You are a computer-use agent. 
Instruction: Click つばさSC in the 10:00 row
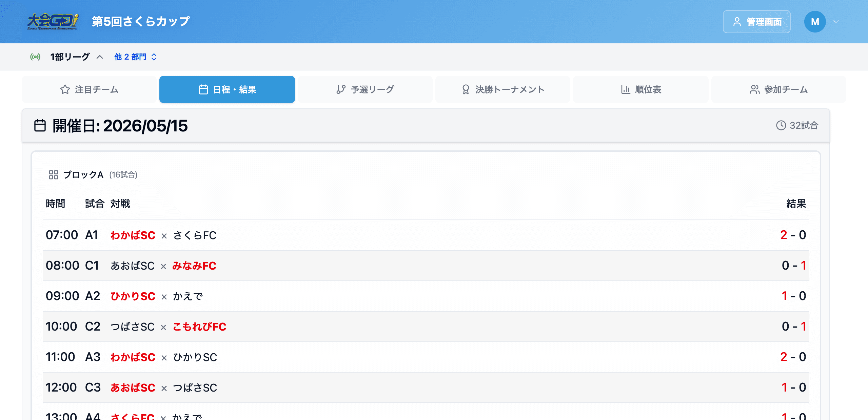133,327
